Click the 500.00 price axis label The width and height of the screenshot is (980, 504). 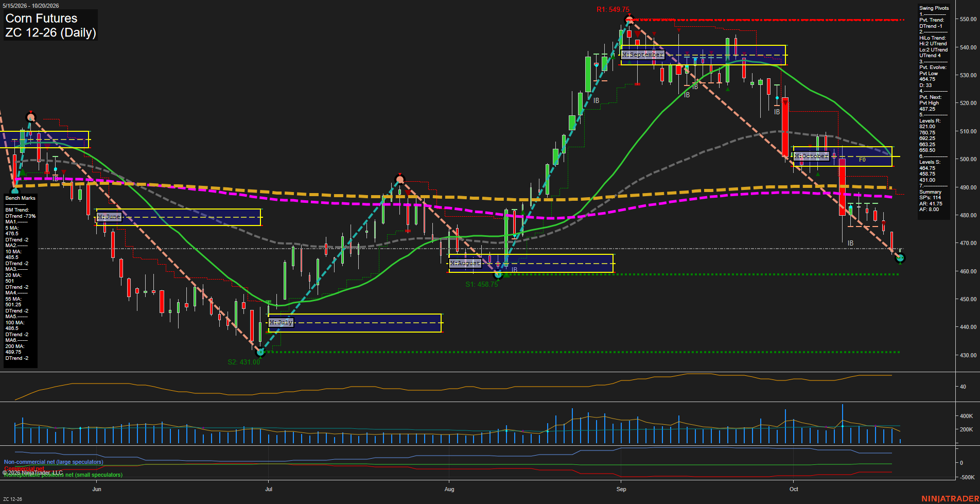[968, 159]
